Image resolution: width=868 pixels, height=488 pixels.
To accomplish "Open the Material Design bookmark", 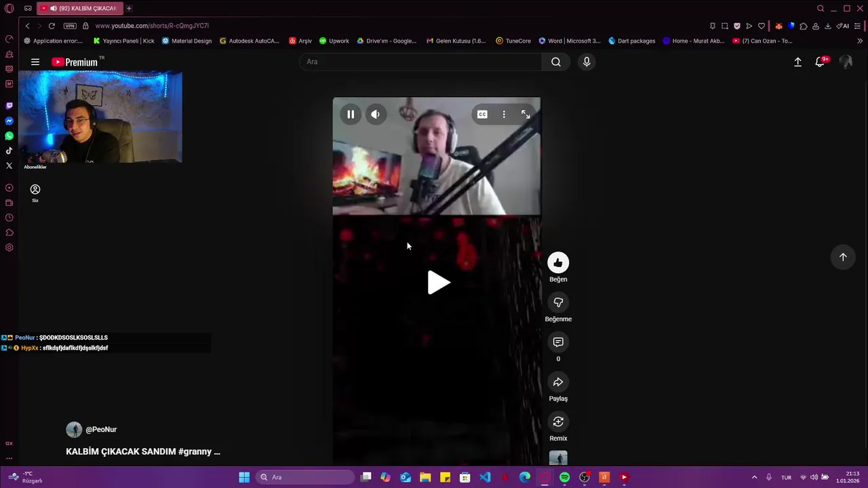I will tap(187, 41).
